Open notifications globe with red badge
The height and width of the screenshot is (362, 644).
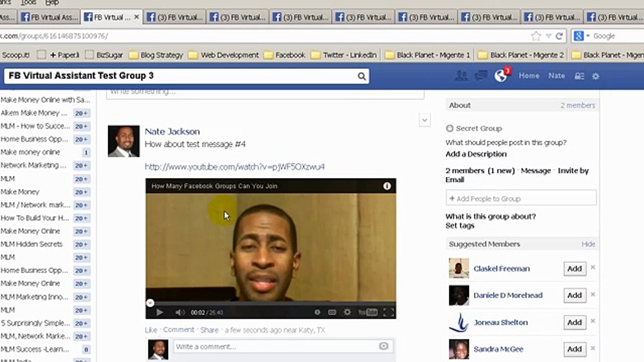[502, 75]
